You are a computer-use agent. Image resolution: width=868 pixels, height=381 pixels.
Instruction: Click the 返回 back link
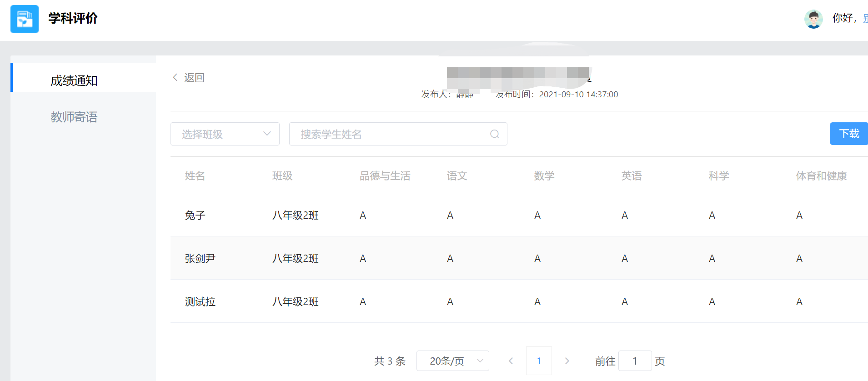[x=194, y=78]
